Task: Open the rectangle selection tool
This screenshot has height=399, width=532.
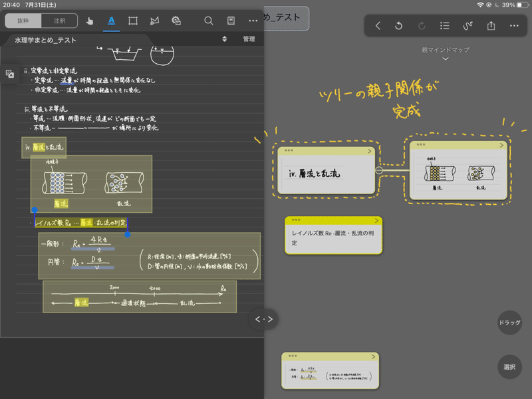Action: 132,21
